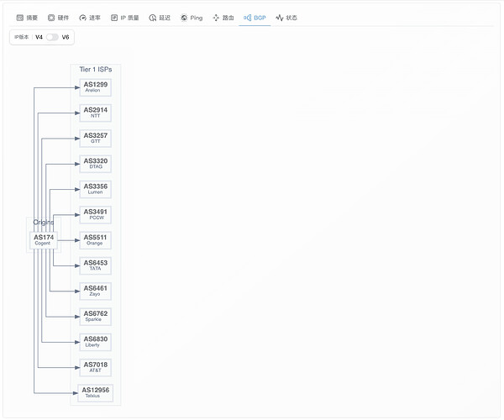Click the AS7018 AT&T node

[96, 367]
